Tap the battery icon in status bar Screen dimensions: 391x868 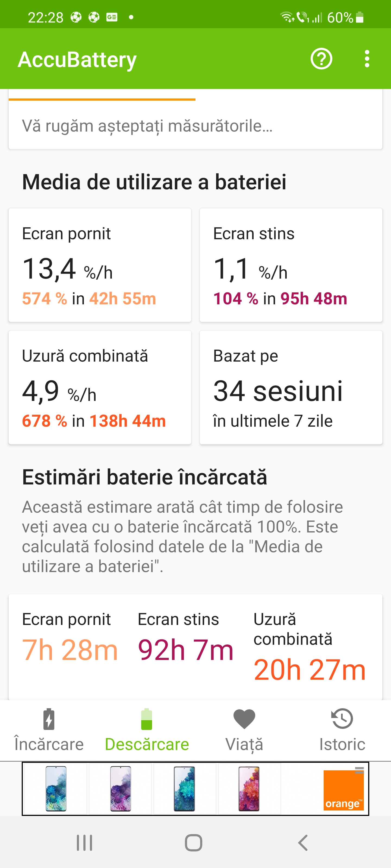click(x=360, y=17)
